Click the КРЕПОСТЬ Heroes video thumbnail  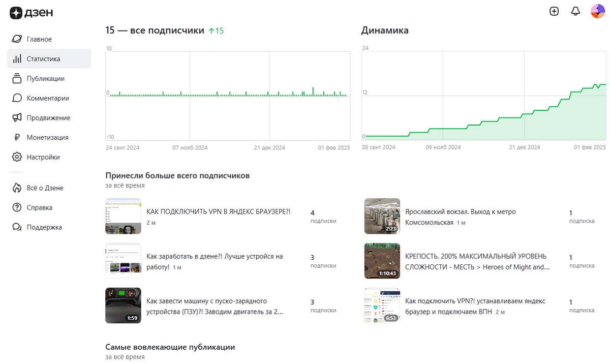[x=382, y=261]
